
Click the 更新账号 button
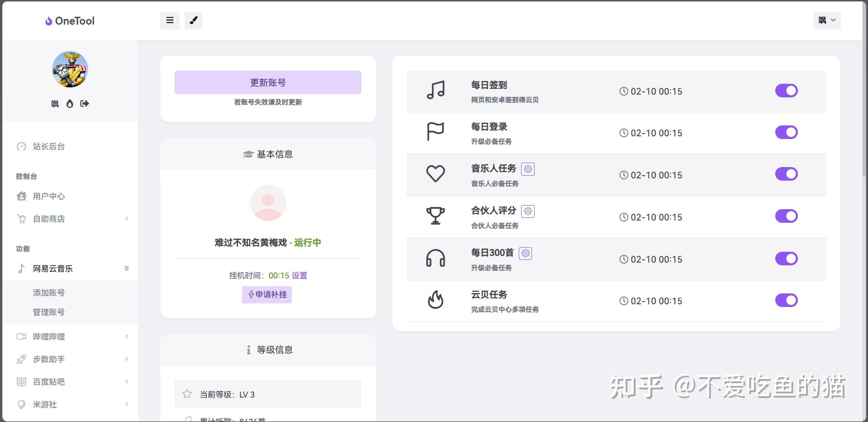pyautogui.click(x=267, y=82)
